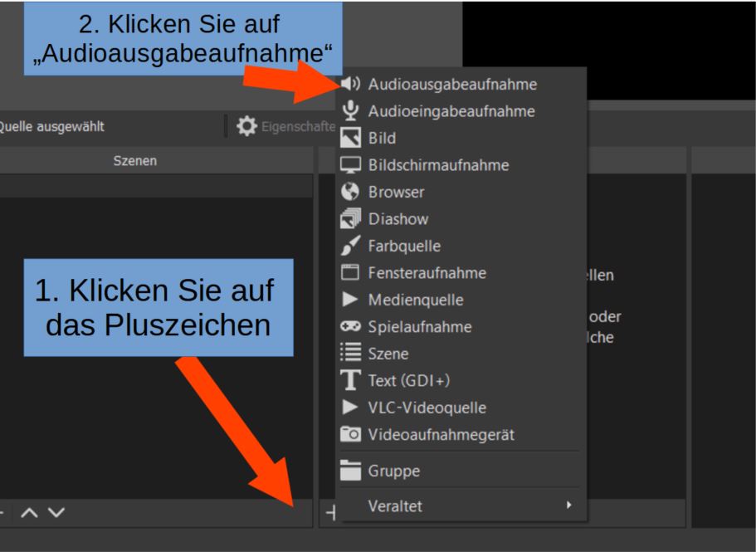Add a Medienquelle source from the menu
This screenshot has width=756, height=552.
pos(416,300)
